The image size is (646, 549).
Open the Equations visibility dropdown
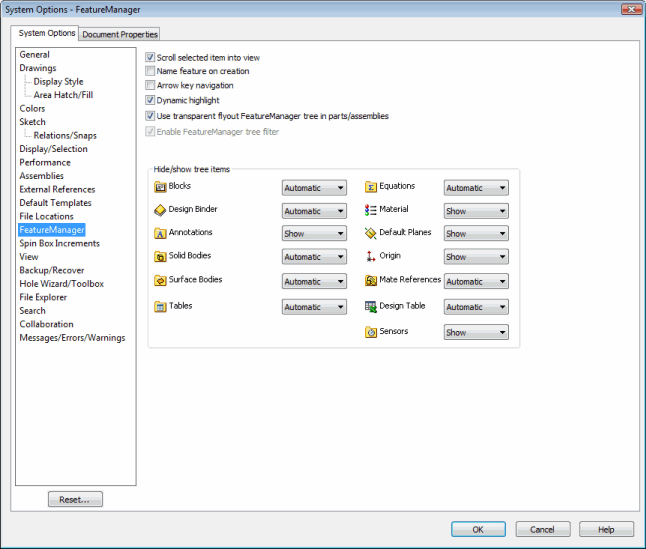pyautogui.click(x=476, y=188)
